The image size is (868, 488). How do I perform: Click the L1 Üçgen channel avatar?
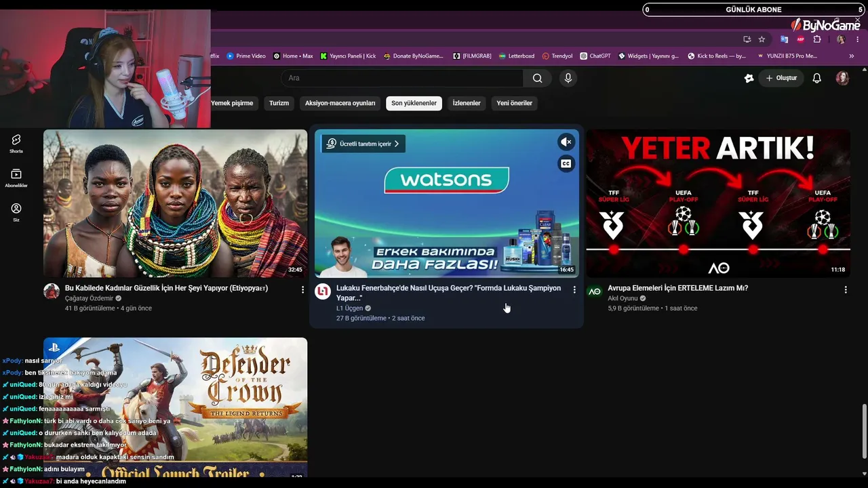323,291
